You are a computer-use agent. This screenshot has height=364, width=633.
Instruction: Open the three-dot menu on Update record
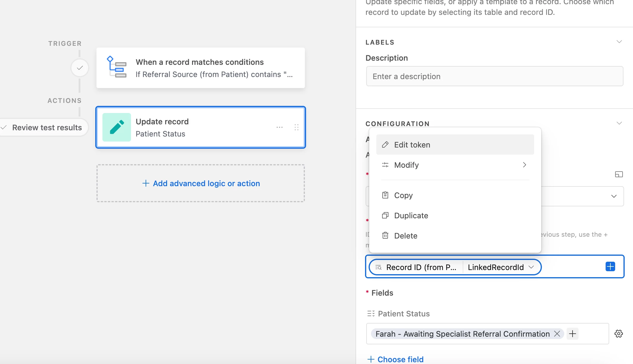[279, 127]
